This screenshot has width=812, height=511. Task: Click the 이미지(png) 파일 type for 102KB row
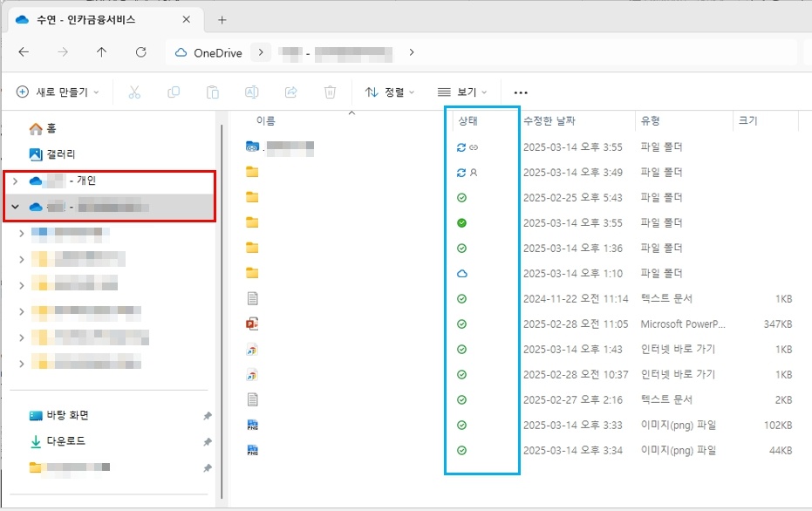(679, 425)
